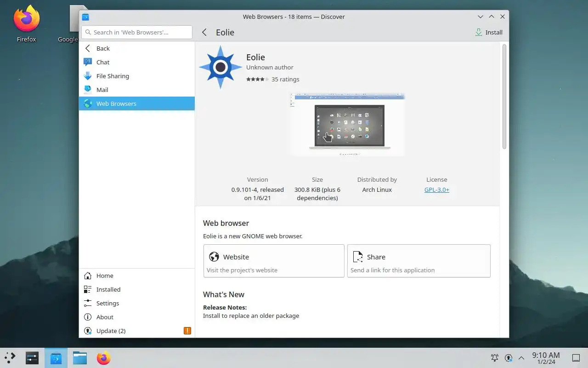The width and height of the screenshot is (588, 368).
Task: Click the Install button for Eolie
Action: [489, 32]
